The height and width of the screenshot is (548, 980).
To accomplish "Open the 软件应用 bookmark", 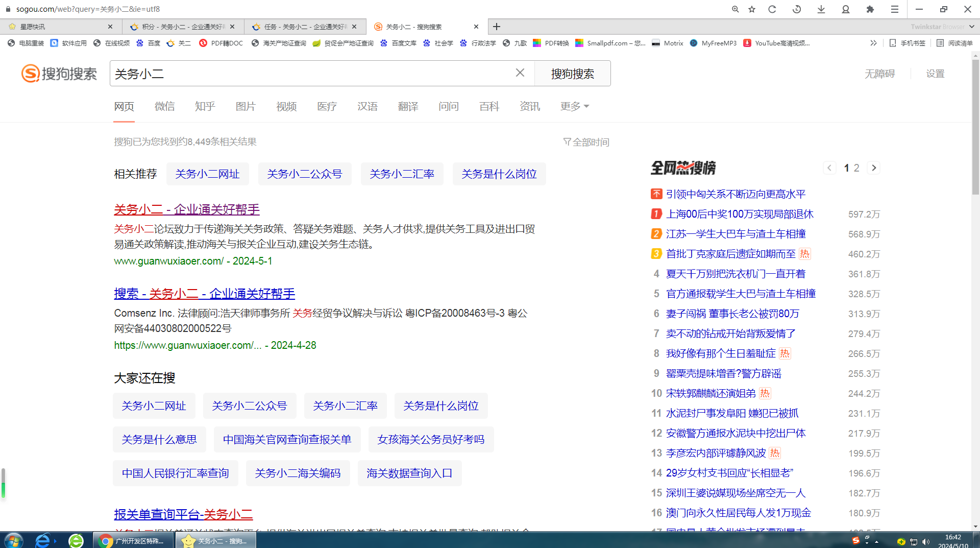I will coord(69,43).
